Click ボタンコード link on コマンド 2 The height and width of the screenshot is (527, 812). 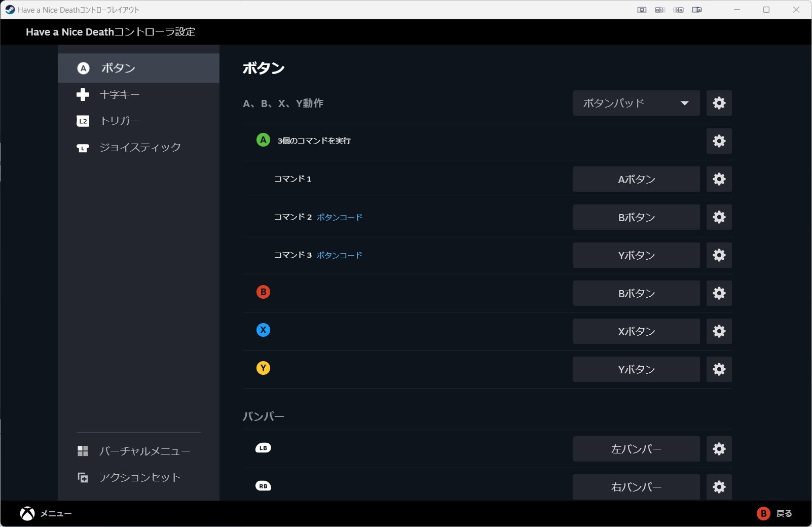pyautogui.click(x=340, y=217)
